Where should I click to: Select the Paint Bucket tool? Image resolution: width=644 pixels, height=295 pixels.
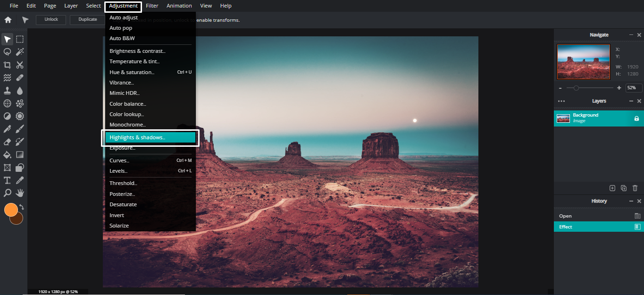7,154
